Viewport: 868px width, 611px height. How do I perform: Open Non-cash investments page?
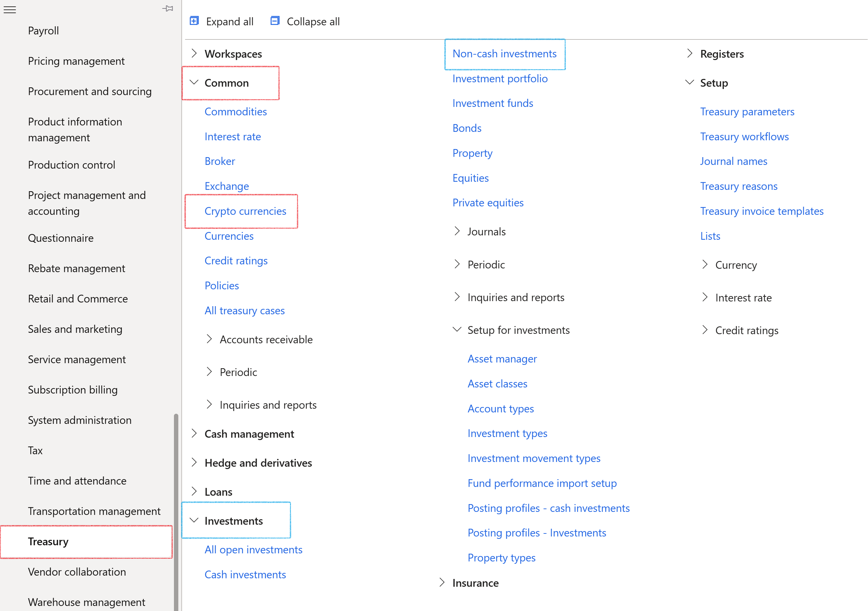(504, 54)
